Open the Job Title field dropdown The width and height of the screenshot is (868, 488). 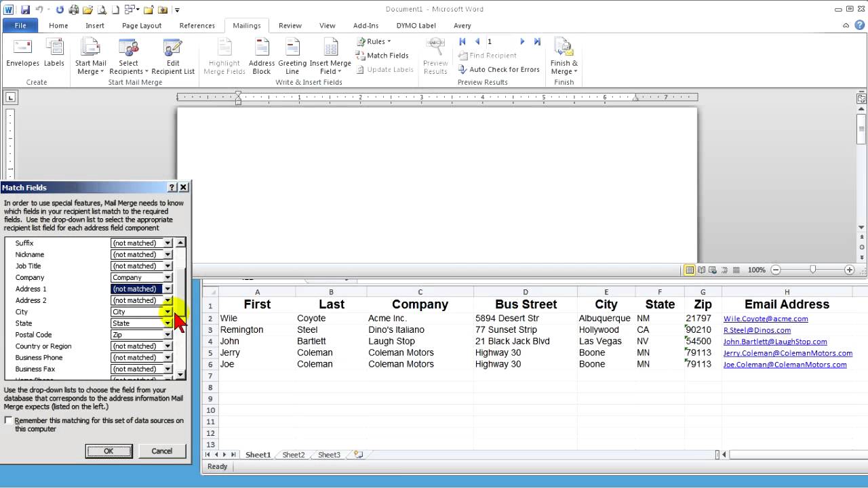coord(167,266)
